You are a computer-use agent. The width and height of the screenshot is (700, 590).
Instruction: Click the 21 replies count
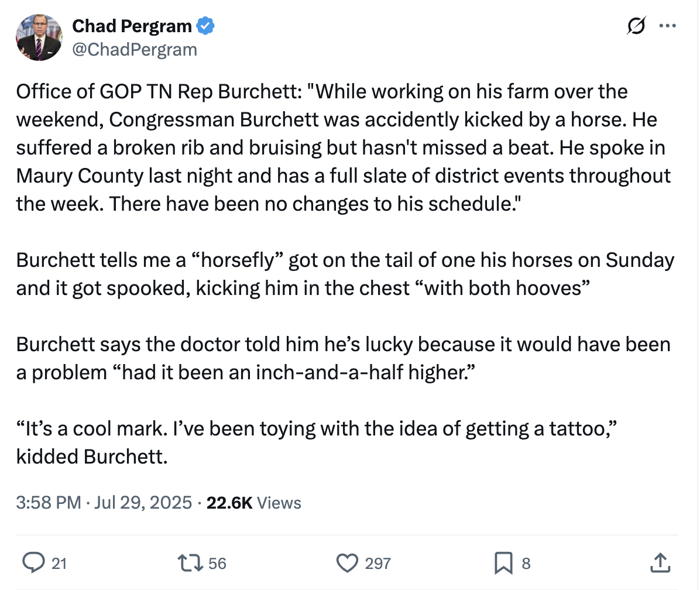(x=59, y=564)
